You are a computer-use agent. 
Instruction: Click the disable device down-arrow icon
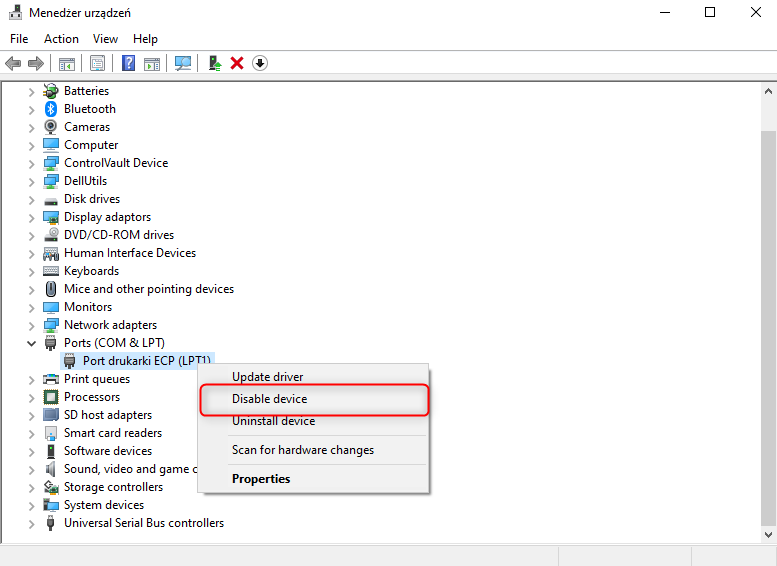pos(260,63)
